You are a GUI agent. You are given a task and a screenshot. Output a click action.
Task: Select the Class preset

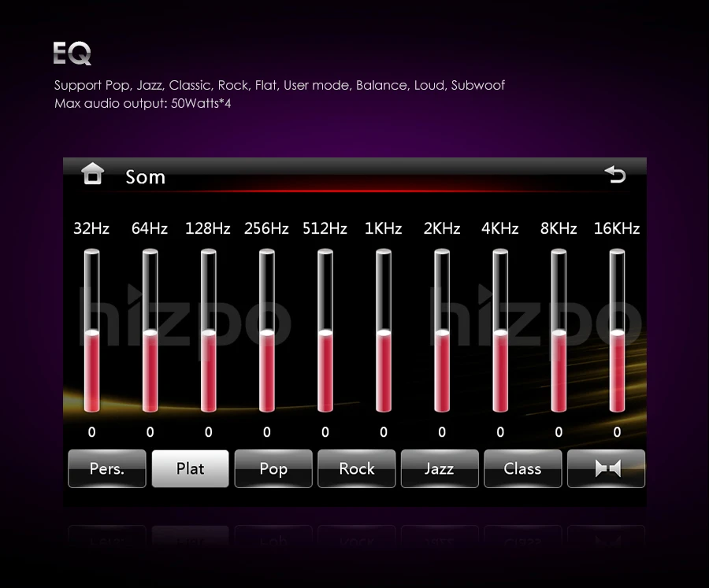click(523, 468)
